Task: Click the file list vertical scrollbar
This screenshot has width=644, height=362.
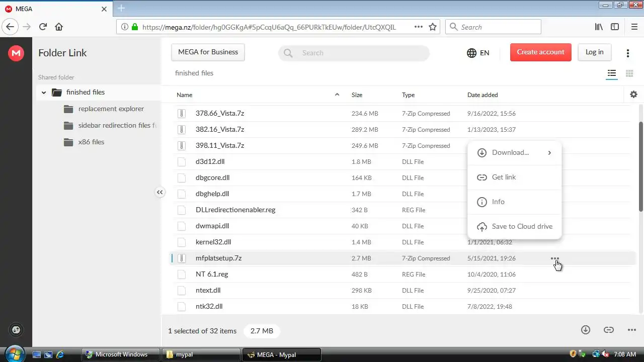Action: click(640, 166)
